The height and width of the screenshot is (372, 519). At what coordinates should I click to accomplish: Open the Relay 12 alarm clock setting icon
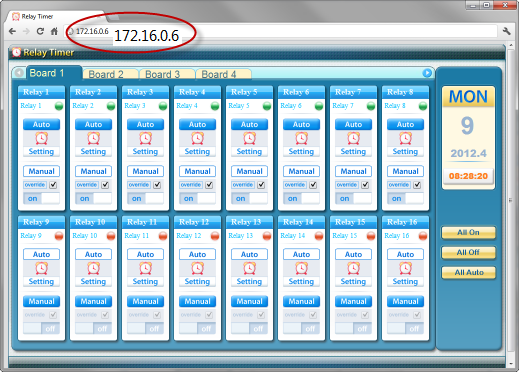click(x=197, y=268)
